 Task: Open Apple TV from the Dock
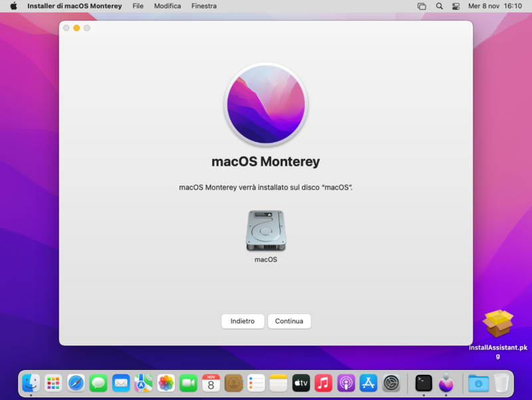pyautogui.click(x=301, y=383)
